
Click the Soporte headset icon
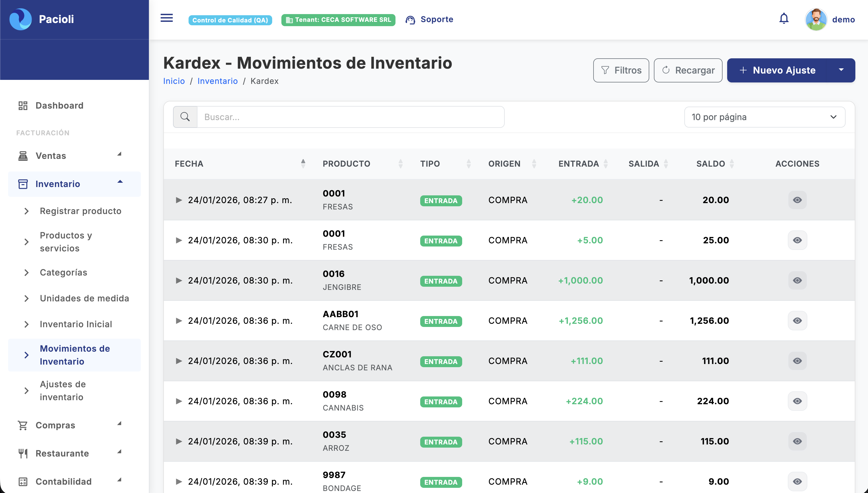(x=410, y=19)
